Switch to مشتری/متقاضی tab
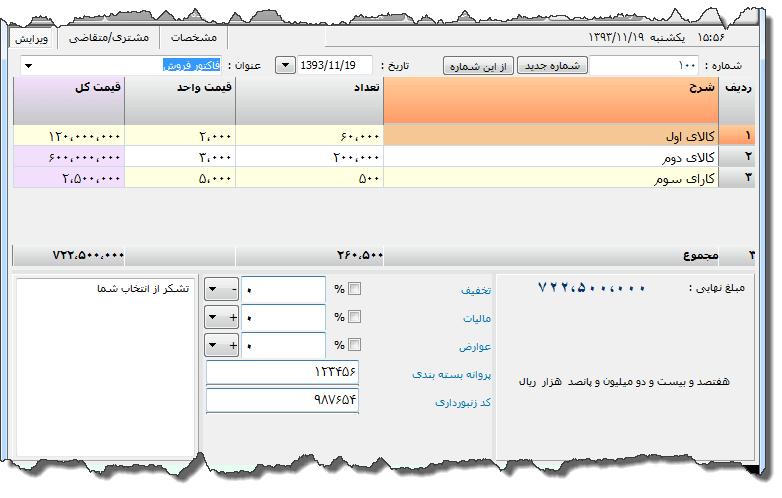 pyautogui.click(x=109, y=37)
